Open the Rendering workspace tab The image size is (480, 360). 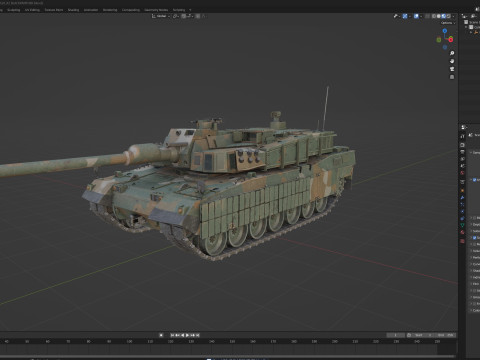click(110, 10)
